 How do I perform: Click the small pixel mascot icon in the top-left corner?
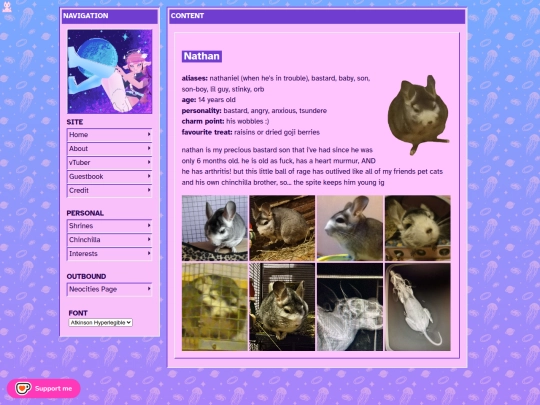(7, 7)
